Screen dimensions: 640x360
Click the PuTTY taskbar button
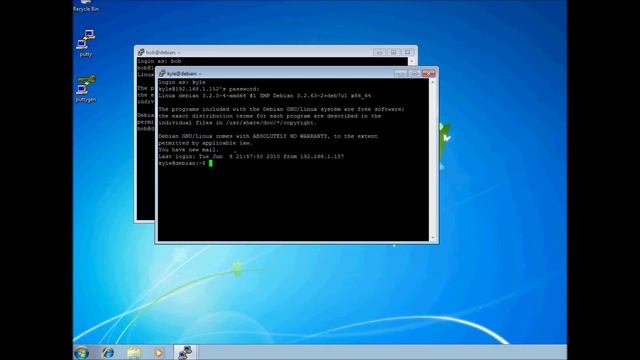coord(185,352)
